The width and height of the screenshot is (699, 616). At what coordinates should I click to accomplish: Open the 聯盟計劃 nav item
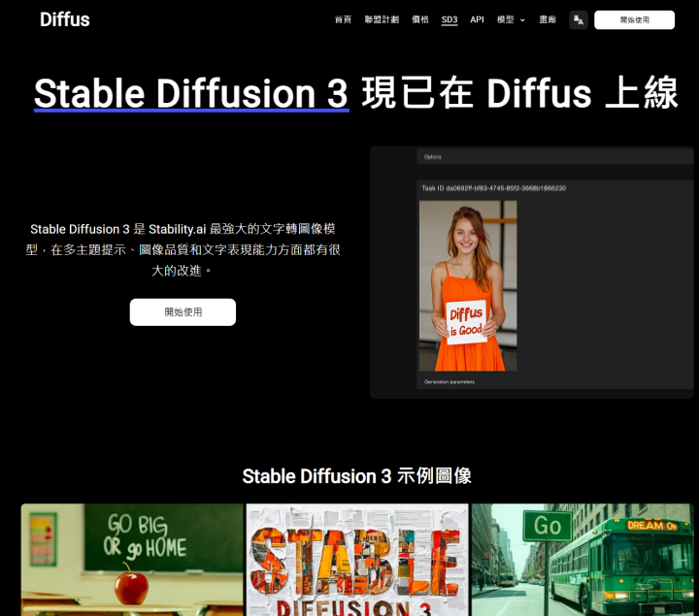pyautogui.click(x=382, y=19)
